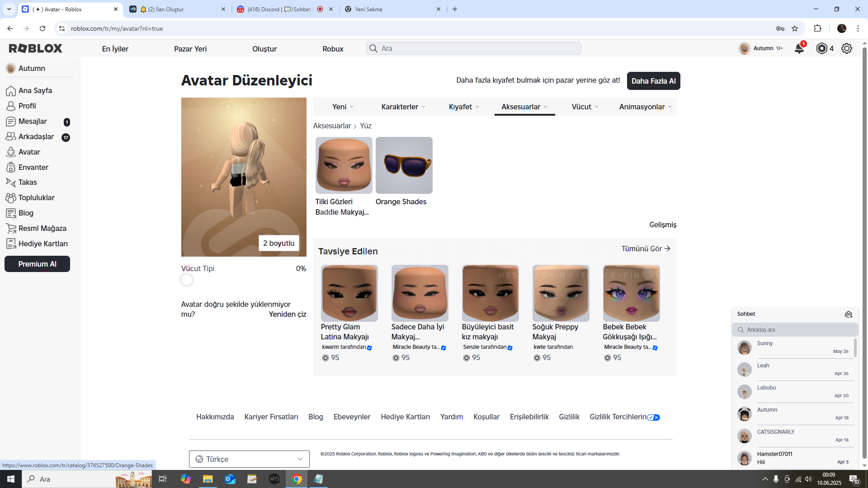Click the Arkadaş ara chat search
This screenshot has width=868, height=488.
point(794,330)
